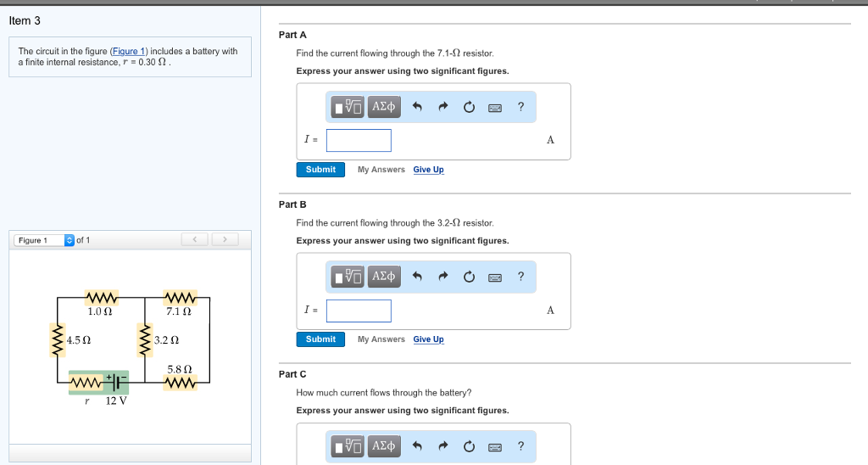Undo arrow in Part B toolbar
868x465 pixels.
tap(417, 277)
